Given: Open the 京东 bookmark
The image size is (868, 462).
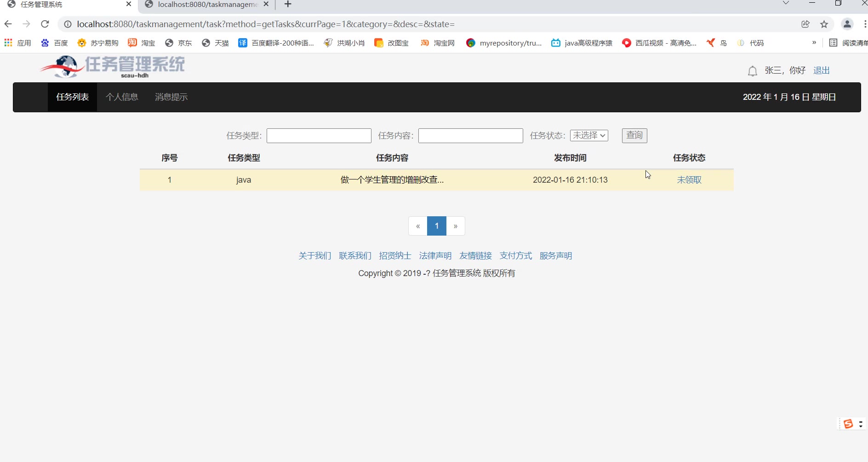Looking at the screenshot, I should click(178, 43).
